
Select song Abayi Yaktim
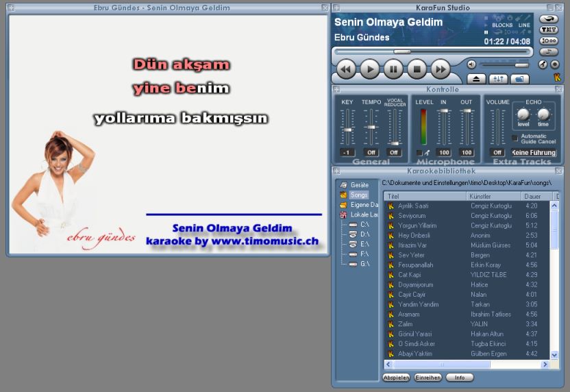(x=467, y=354)
